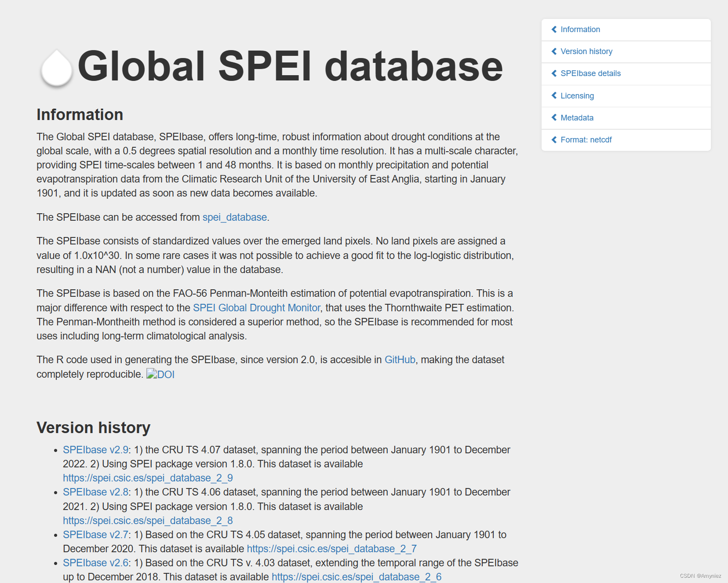Open the spei_database_2_8 URL link
Screen dimensions: 728x583
click(148, 520)
